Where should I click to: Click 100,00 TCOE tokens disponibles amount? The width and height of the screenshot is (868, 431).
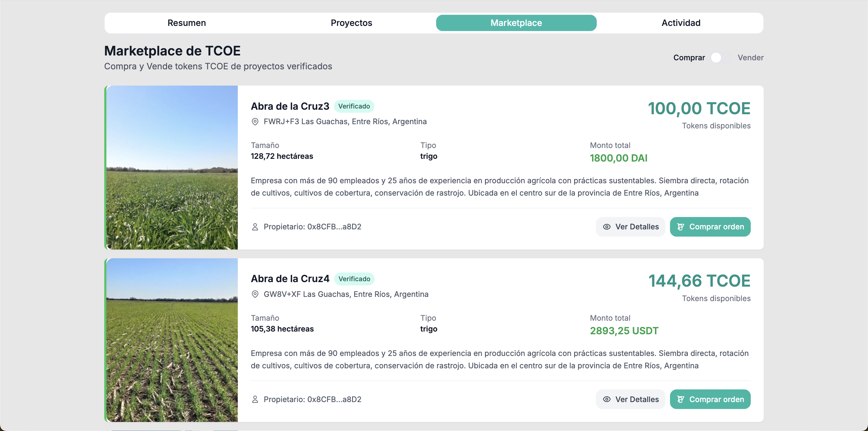pos(699,109)
